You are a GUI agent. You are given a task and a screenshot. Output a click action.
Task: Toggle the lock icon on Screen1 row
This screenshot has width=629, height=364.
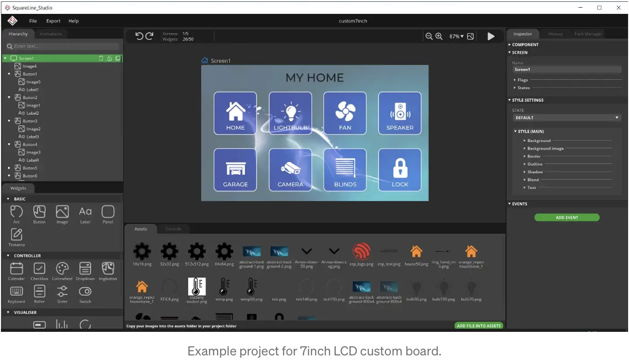pyautogui.click(x=109, y=58)
